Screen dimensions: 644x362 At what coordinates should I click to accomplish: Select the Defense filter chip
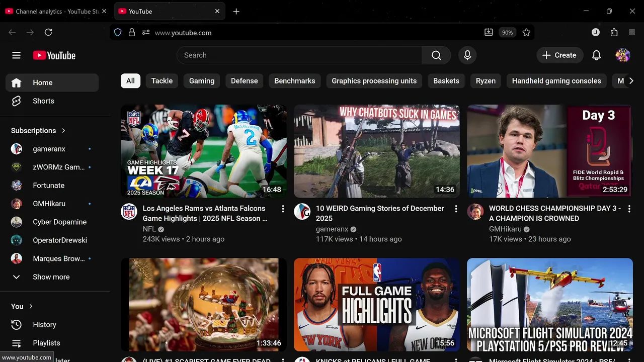pos(245,81)
